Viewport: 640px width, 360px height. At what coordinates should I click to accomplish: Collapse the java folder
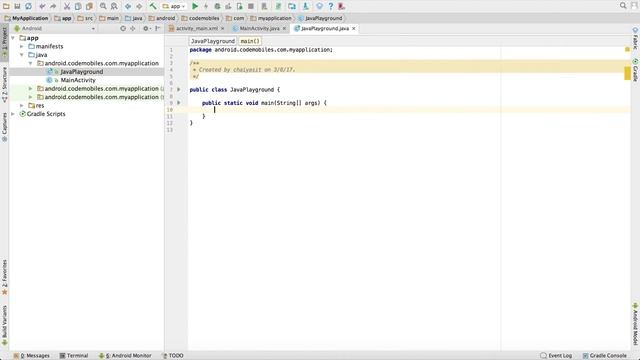(x=22, y=55)
